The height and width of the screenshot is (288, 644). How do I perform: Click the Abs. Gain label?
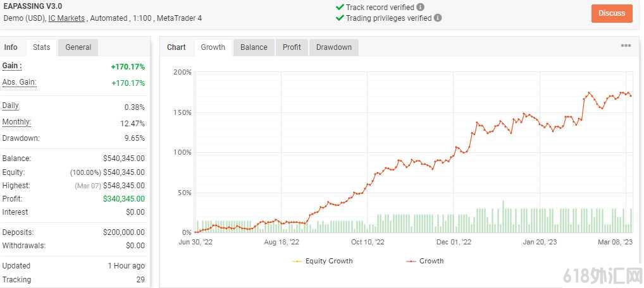19,82
